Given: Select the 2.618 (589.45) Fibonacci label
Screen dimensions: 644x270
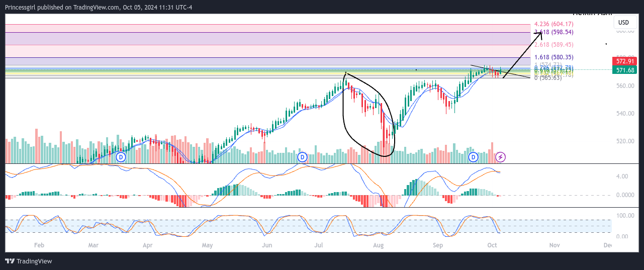Looking at the screenshot, I should pyautogui.click(x=554, y=45).
